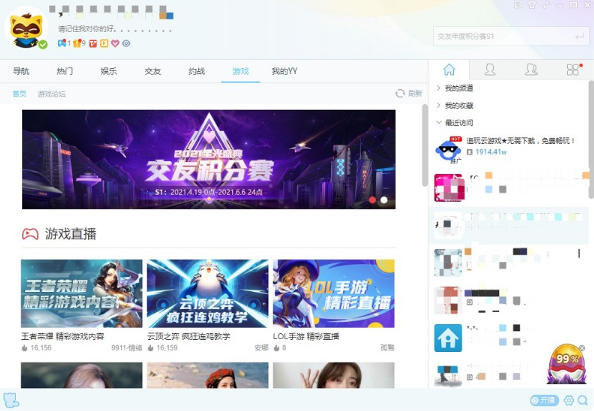Viewport: 594px width, 411px height.
Task: Open the 云顶之弈 疯狂连鸡教学 thumbnail
Action: tap(208, 294)
